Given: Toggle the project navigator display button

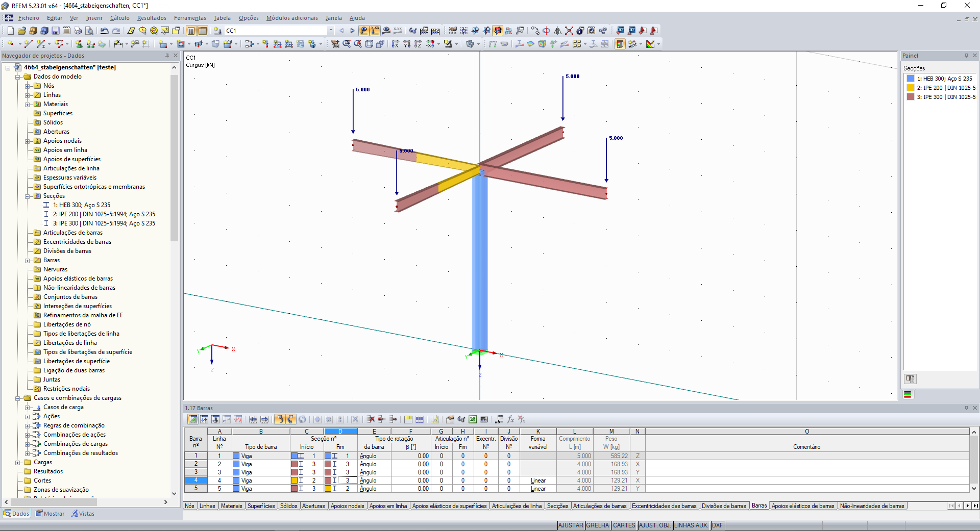Looking at the screenshot, I should 191,31.
